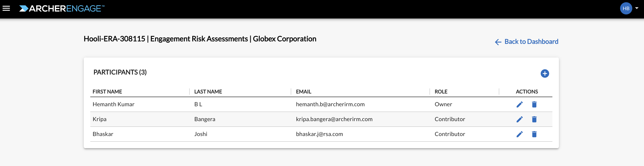644x166 pixels.
Task: Click the Archer Engage logo
Action: (62, 9)
